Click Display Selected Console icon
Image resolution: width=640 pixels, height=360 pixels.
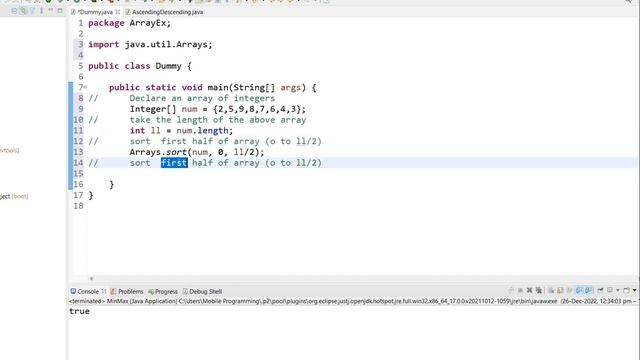tap(610, 290)
